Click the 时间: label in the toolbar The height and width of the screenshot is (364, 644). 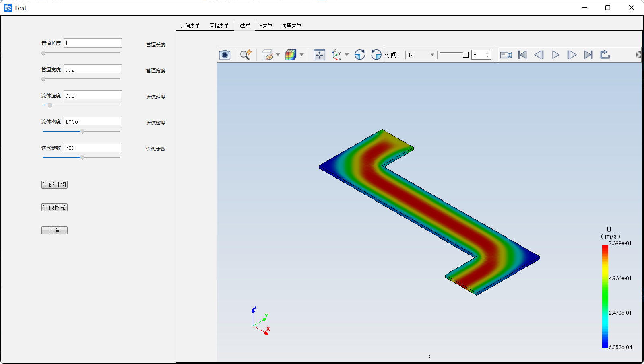point(392,55)
